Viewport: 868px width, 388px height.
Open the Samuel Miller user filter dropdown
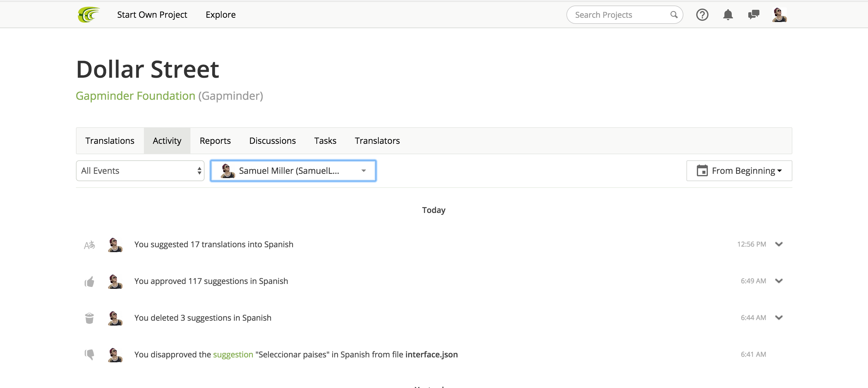coord(293,171)
